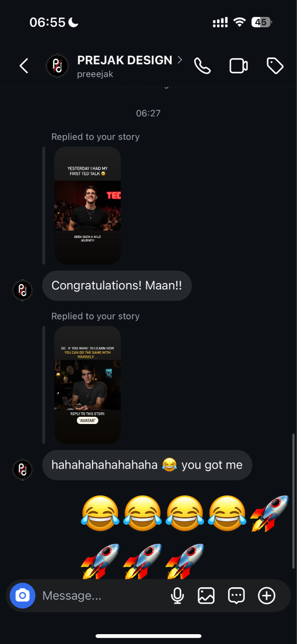Start a voice call with Prejak Design
Screen dimensions: 297x644
pyautogui.click(x=202, y=66)
